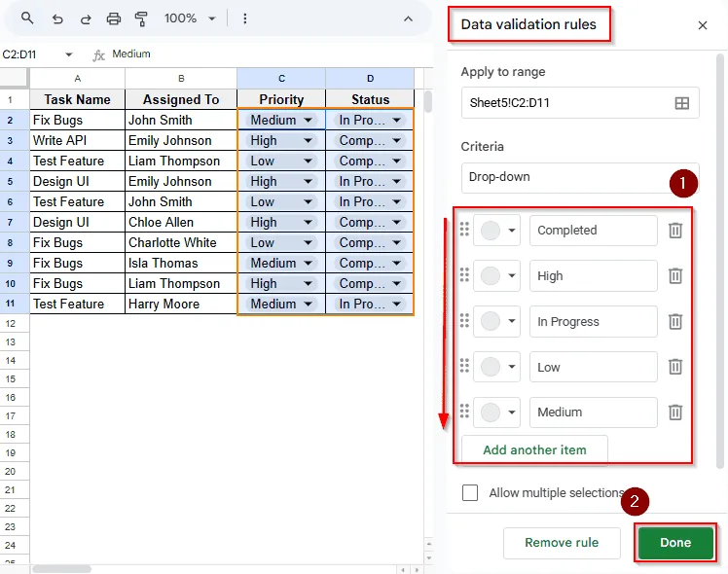Viewport: 728px width, 574px height.
Task: Click the validation panel vertical scrollbar
Action: 719,260
